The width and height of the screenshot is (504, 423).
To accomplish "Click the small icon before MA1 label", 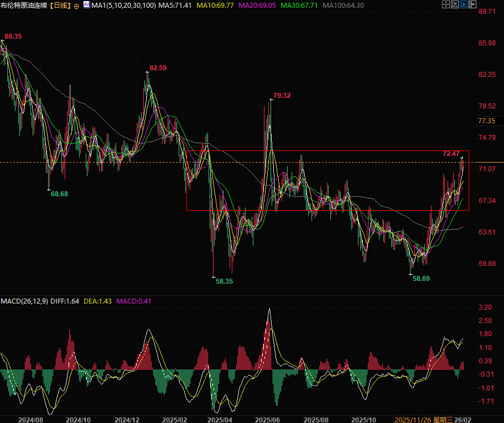I will click(x=86, y=6).
